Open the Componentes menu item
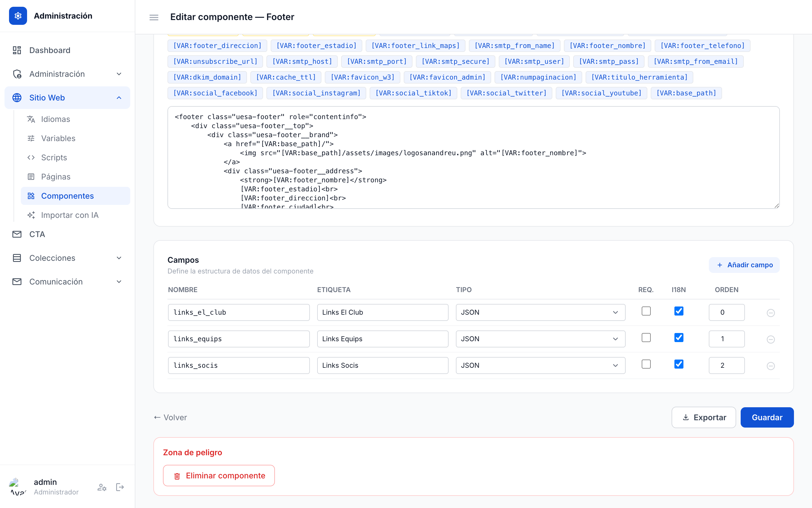Image resolution: width=812 pixels, height=508 pixels. pyautogui.click(x=76, y=196)
